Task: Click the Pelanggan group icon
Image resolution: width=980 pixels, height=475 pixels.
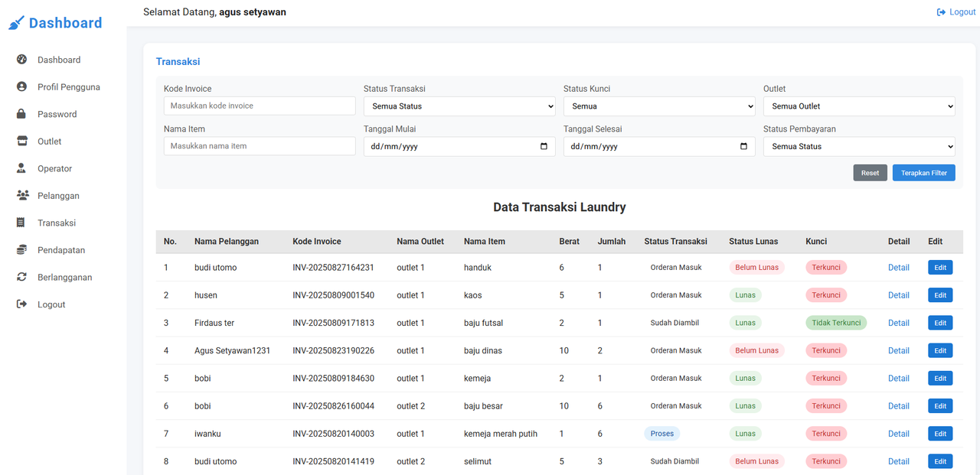Action: [x=22, y=196]
